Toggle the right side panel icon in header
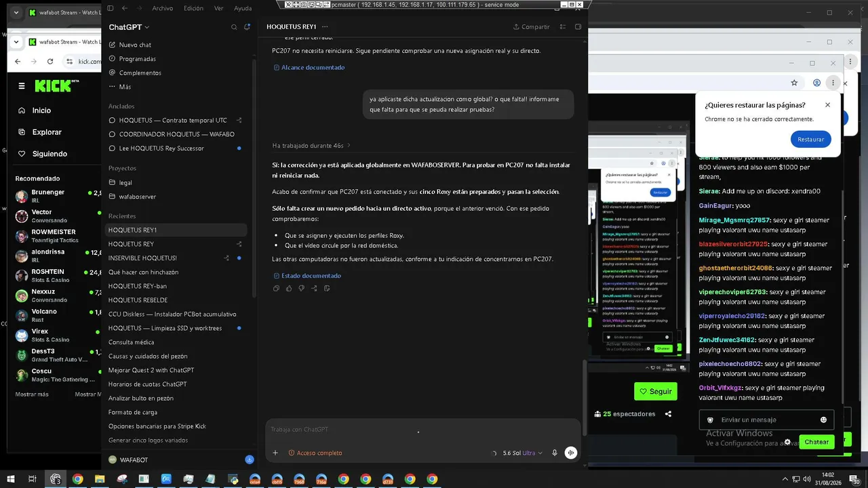Screen dimensions: 868x488 [x=578, y=27]
